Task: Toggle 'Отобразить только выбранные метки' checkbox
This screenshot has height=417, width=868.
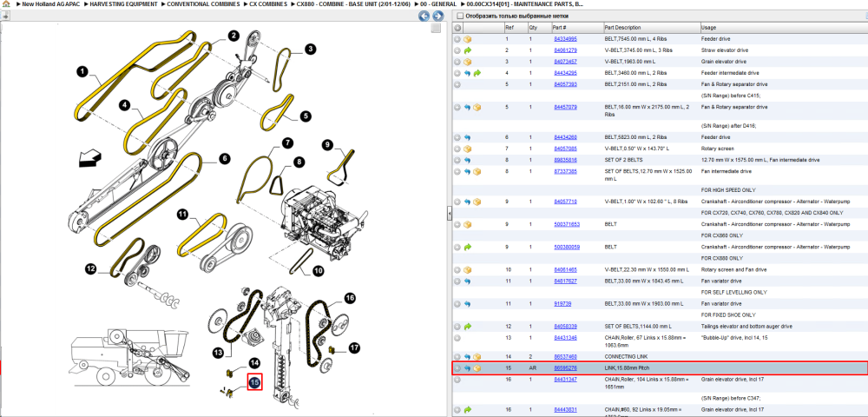Action: (458, 16)
